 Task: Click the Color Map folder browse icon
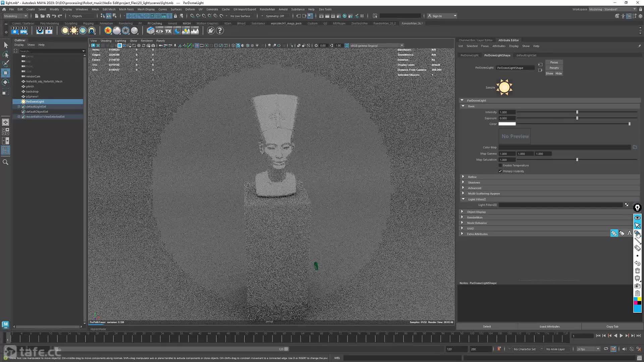point(635,147)
